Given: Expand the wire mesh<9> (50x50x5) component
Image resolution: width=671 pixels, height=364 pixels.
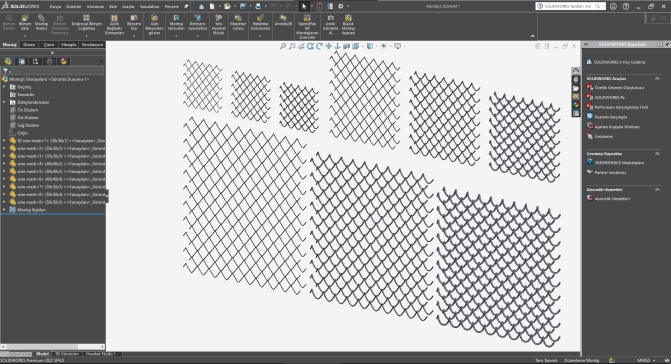Looking at the screenshot, I should point(4,202).
